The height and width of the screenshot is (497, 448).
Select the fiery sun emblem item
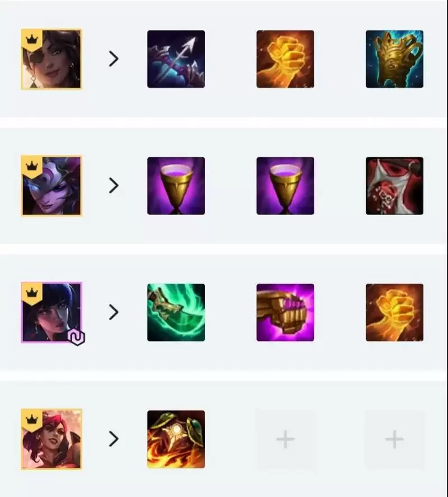tap(176, 439)
